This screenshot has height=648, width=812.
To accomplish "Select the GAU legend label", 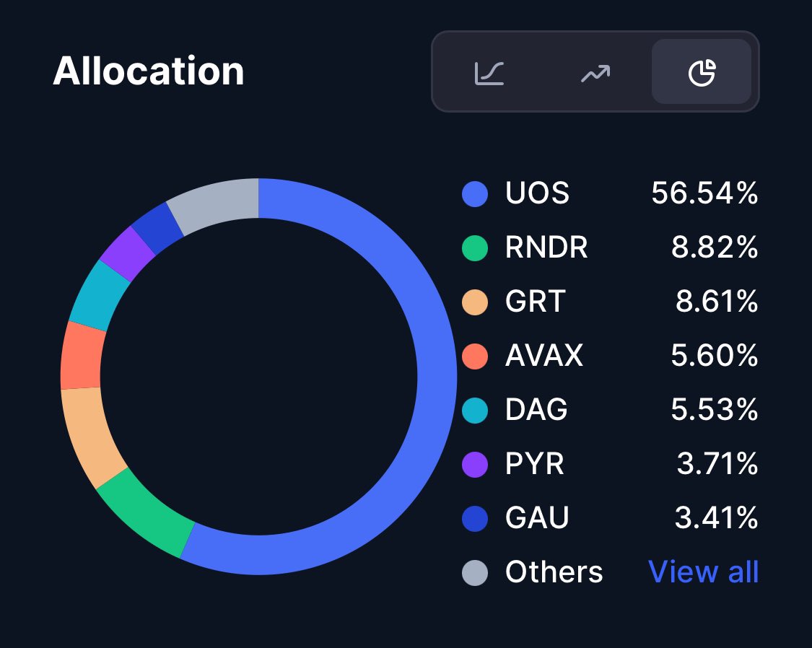I will click(x=537, y=517).
